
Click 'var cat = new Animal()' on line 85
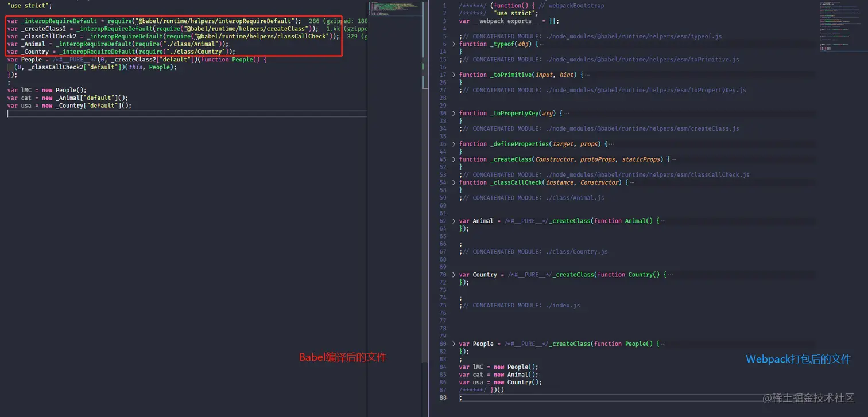click(499, 375)
